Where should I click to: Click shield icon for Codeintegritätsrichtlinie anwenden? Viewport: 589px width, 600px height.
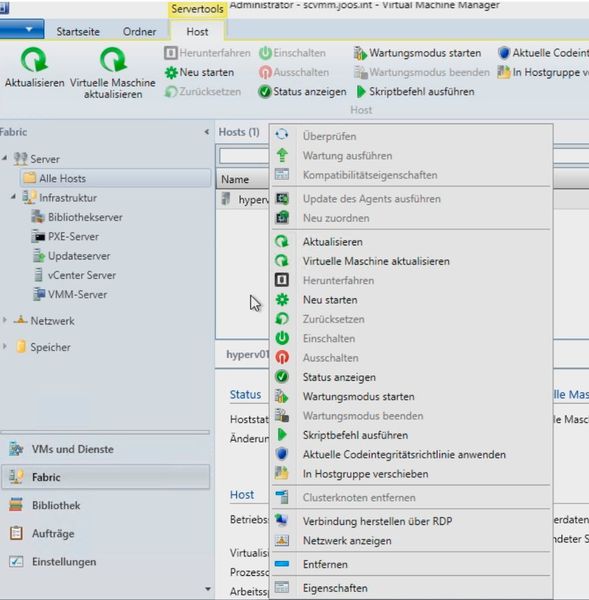(x=282, y=454)
